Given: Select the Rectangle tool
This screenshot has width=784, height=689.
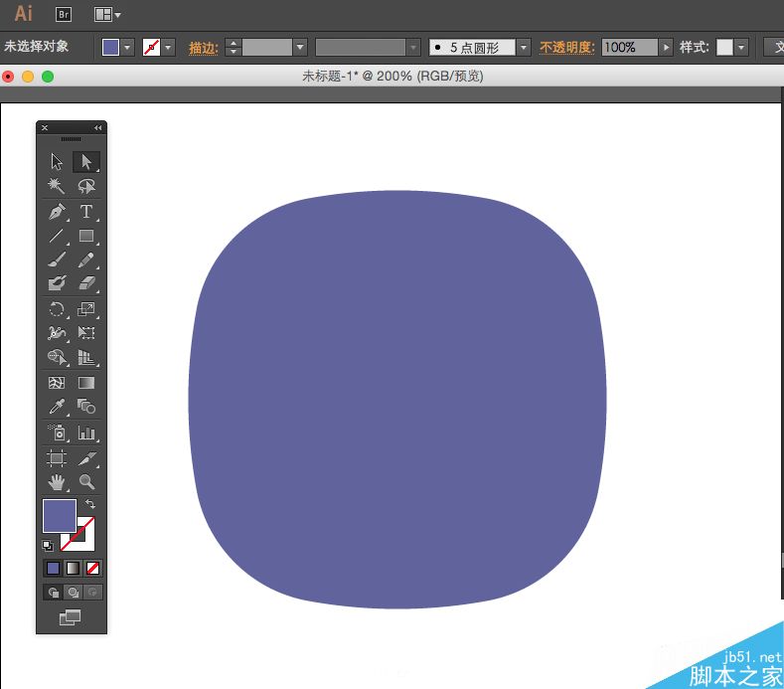Looking at the screenshot, I should [x=86, y=236].
